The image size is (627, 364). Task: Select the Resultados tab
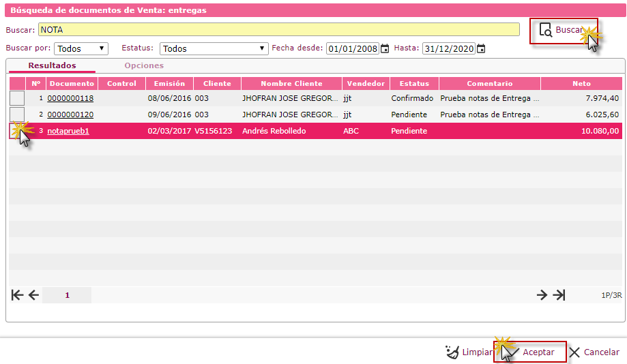tap(52, 65)
